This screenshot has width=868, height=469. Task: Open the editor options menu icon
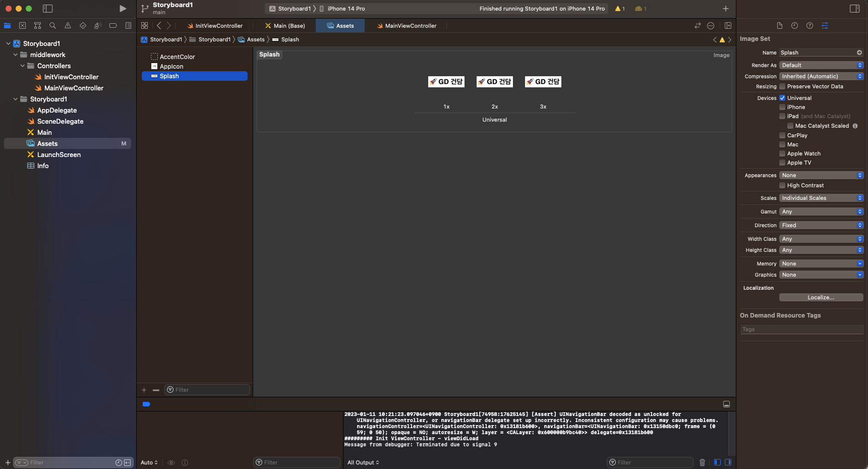(x=711, y=26)
